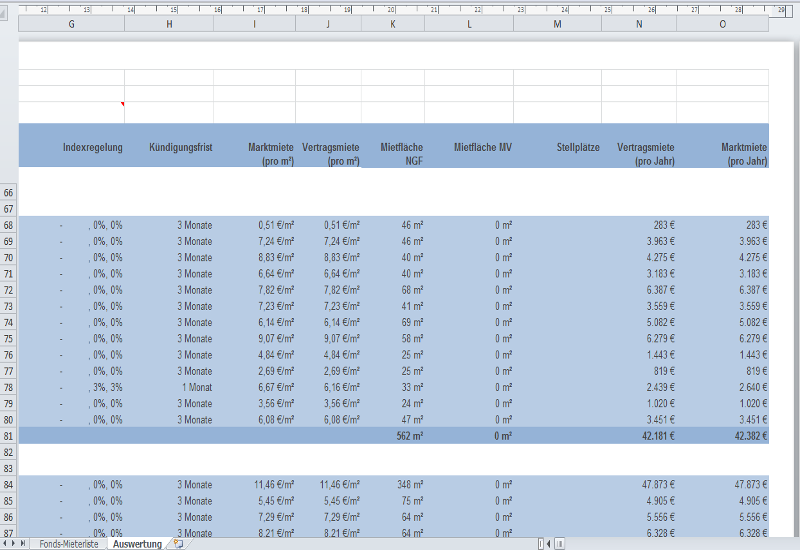This screenshot has width=800, height=550.
Task: Click the tab bar split handle
Action: coord(541,544)
